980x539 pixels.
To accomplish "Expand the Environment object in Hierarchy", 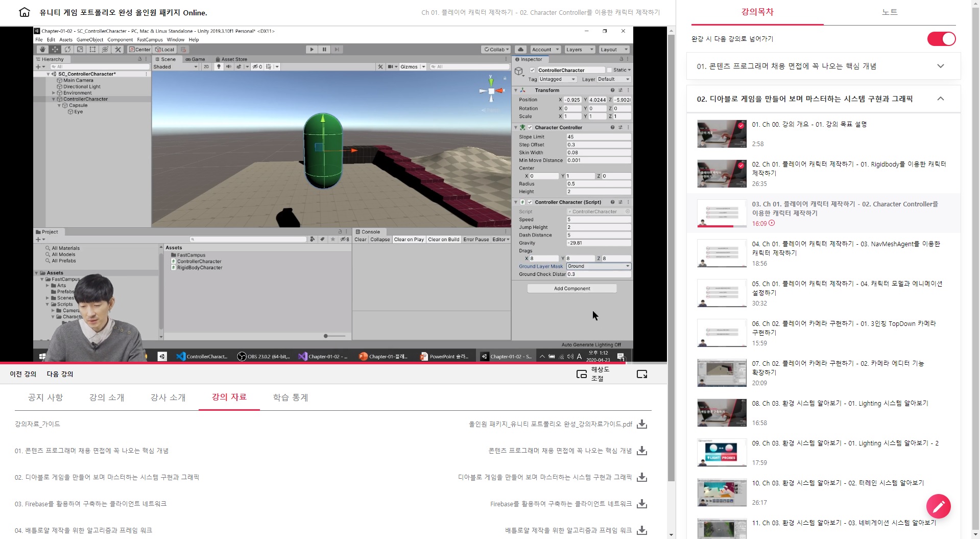I will point(54,93).
